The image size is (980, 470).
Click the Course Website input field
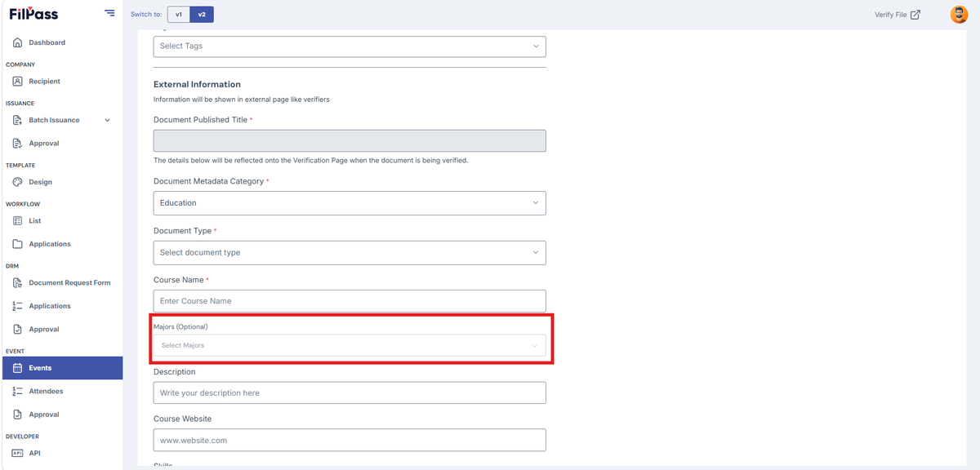click(350, 440)
